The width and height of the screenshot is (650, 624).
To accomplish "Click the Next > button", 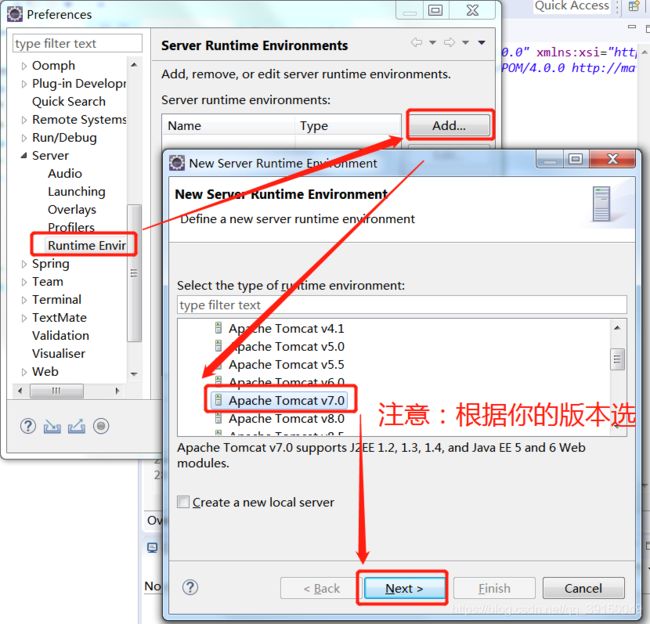I will 404,588.
